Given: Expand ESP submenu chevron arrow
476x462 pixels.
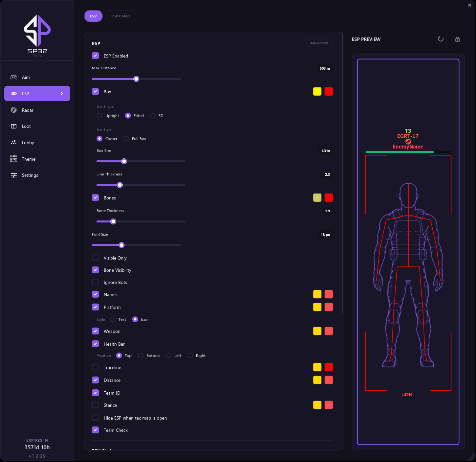Looking at the screenshot, I should coord(62,94).
